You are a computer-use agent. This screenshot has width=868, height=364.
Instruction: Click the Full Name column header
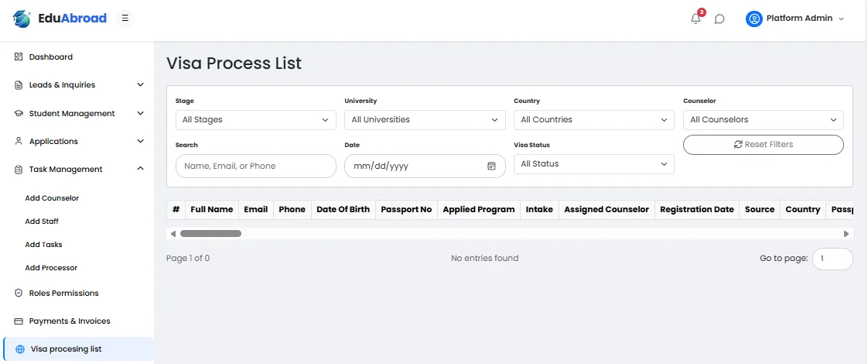pos(212,209)
